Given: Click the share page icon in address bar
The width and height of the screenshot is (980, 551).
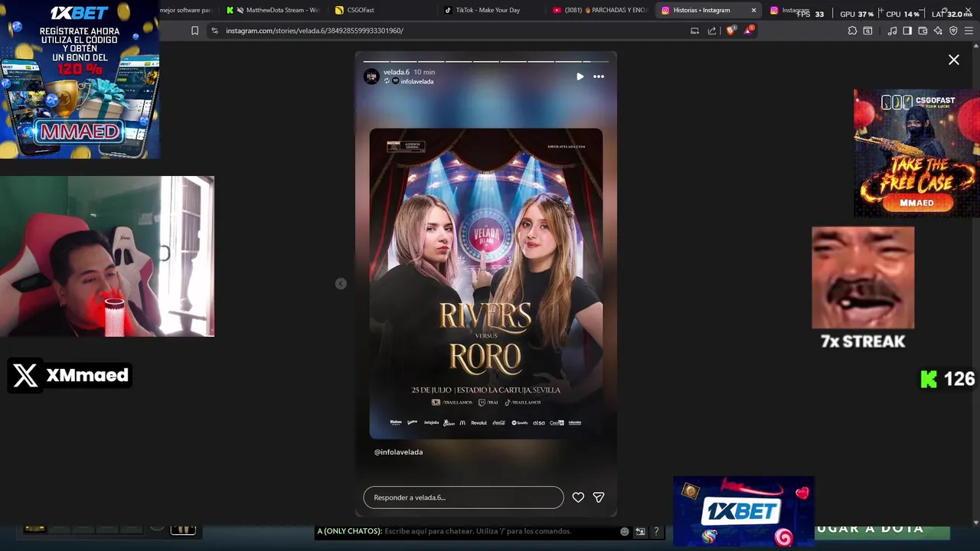Looking at the screenshot, I should coord(712,31).
